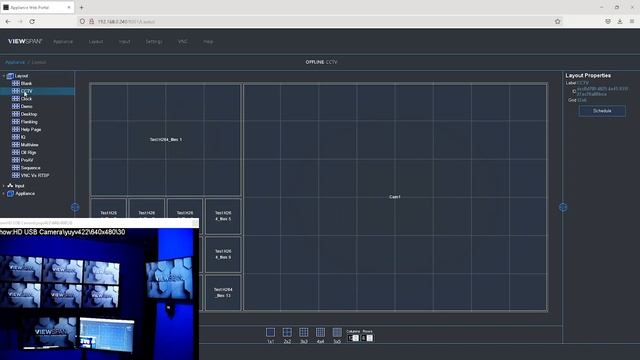Select the ProAV layout

[x=27, y=160]
